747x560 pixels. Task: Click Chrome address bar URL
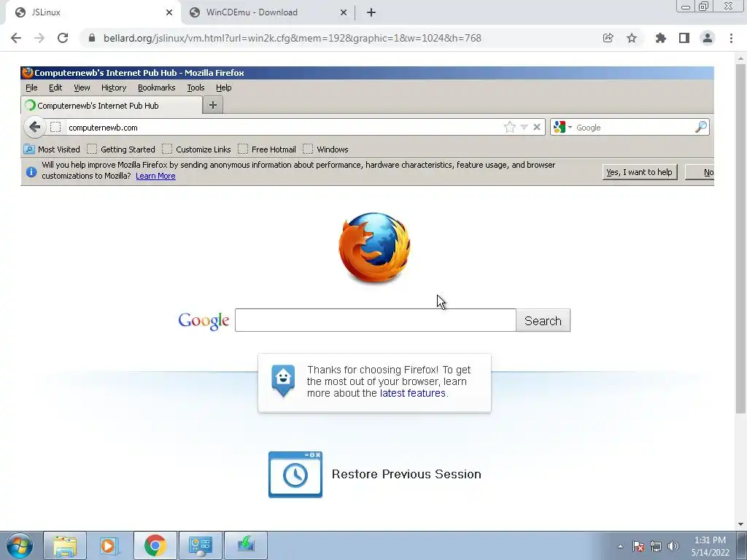point(292,38)
